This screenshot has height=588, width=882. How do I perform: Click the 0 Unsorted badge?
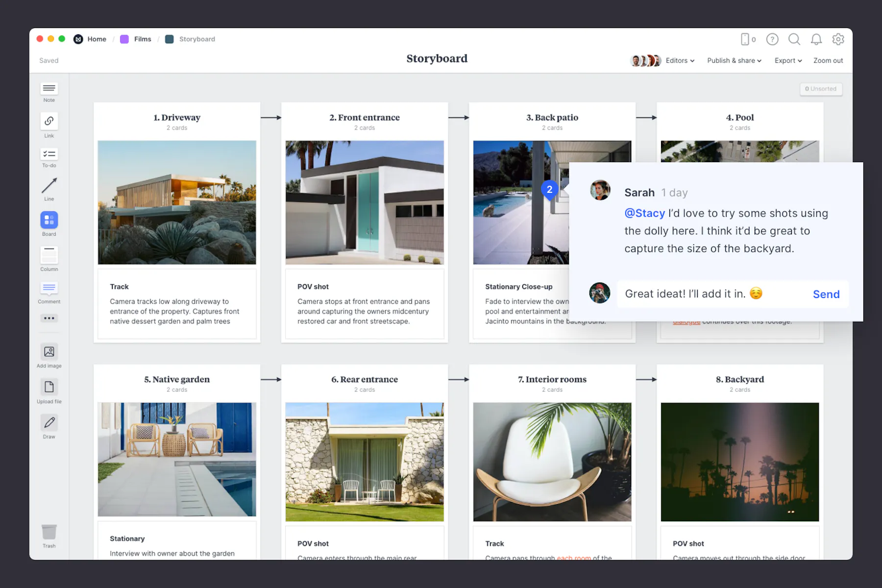pyautogui.click(x=821, y=89)
